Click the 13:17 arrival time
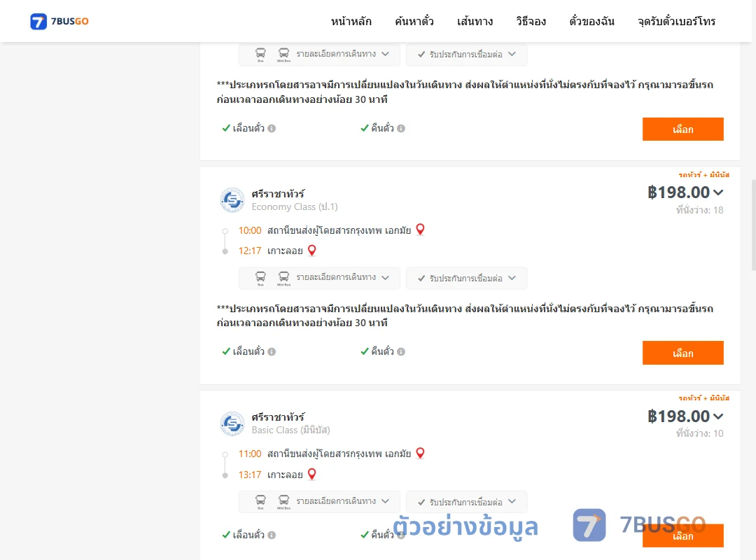Screen dimensions: 756x560 250,475
